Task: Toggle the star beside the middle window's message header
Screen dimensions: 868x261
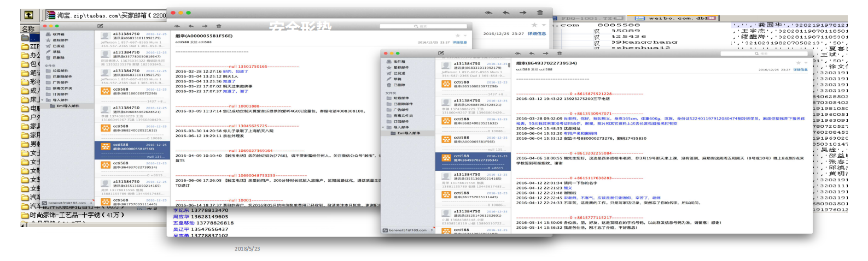Action: click(x=458, y=36)
